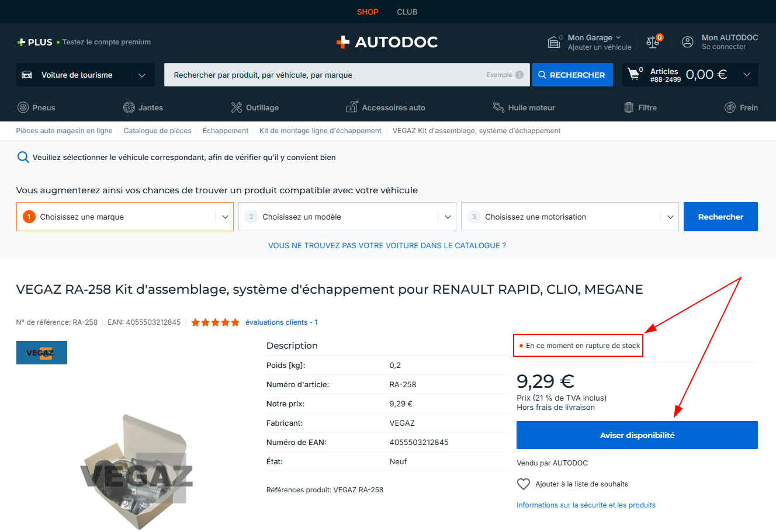Click the EAN value 4055503212845 in the table
This screenshot has height=532, width=776.
click(419, 443)
